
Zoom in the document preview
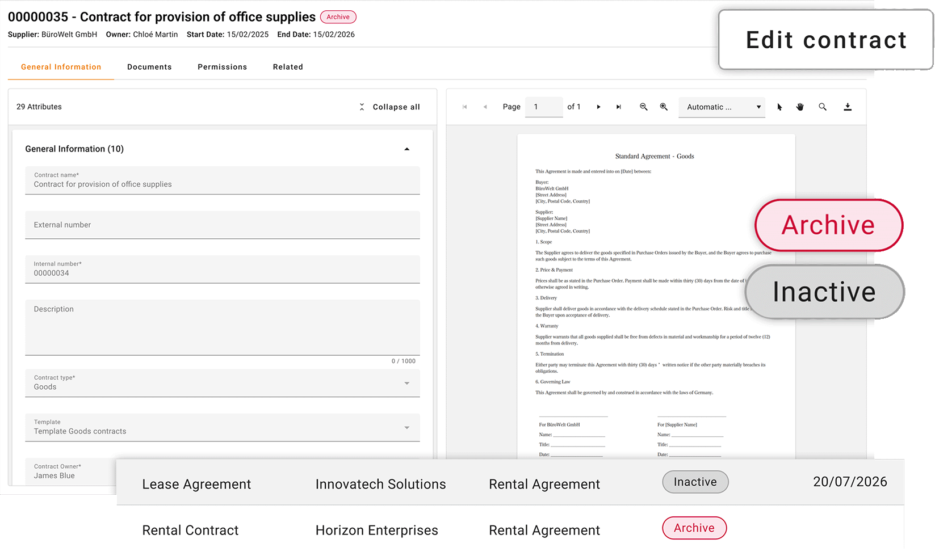(664, 107)
